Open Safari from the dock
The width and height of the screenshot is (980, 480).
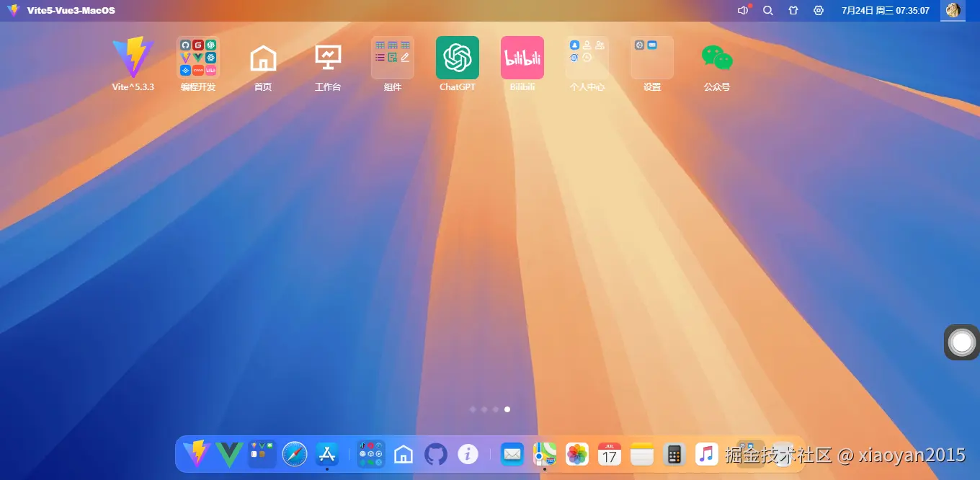click(x=294, y=454)
